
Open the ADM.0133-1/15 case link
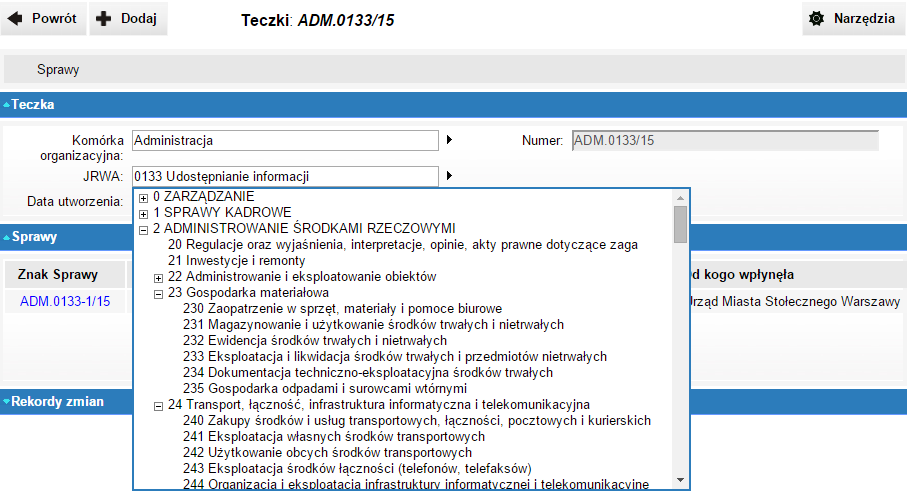(x=65, y=301)
